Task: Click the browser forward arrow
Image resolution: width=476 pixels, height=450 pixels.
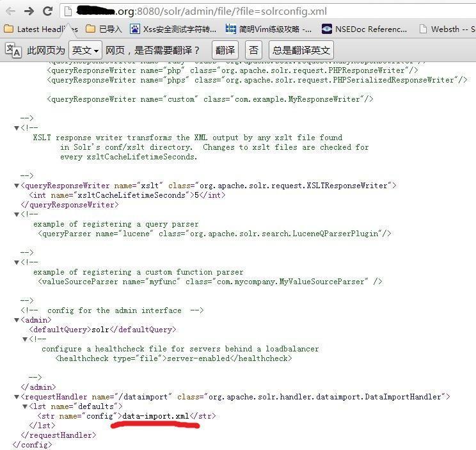Action: [29, 12]
